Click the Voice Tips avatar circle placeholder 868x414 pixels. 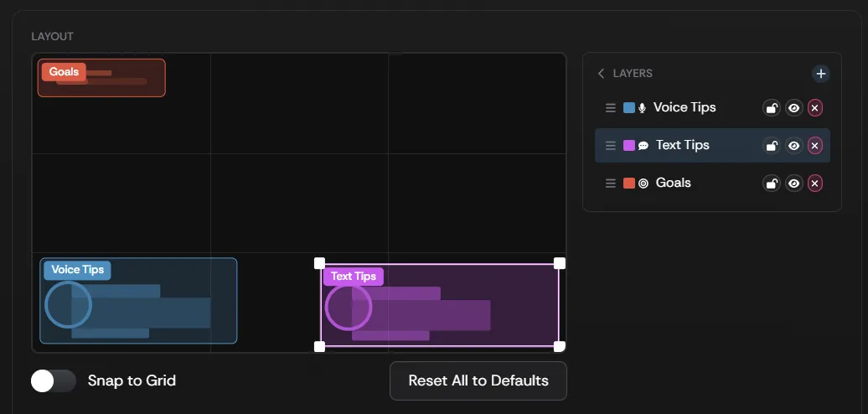68,304
